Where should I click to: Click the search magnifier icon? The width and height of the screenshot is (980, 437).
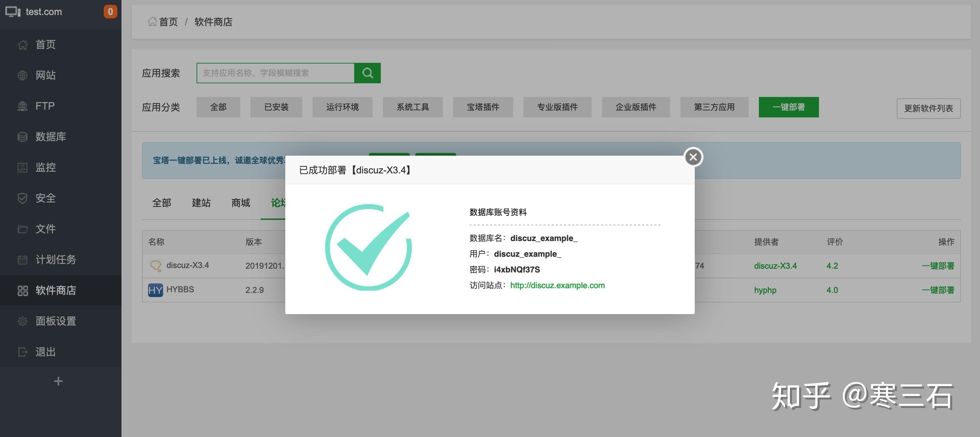pos(367,72)
